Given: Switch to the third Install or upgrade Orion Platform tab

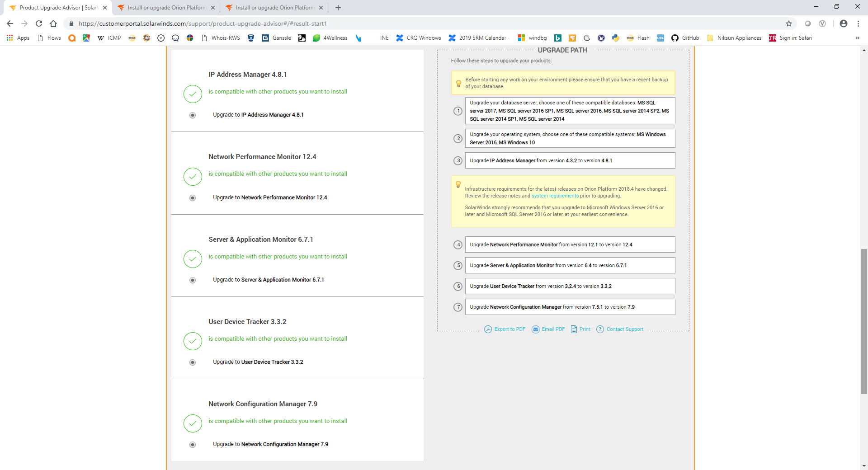Looking at the screenshot, I should tap(274, 8).
